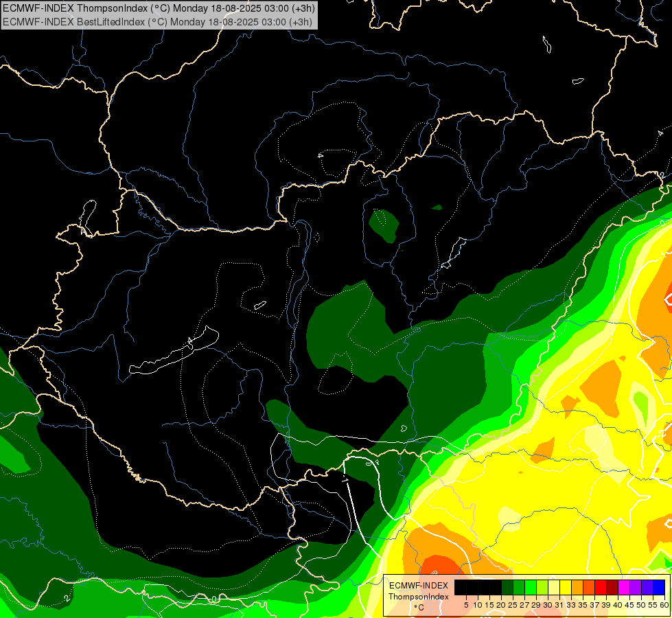The image size is (672, 618).
Task: Click legend tick value 35
Action: tap(583, 605)
